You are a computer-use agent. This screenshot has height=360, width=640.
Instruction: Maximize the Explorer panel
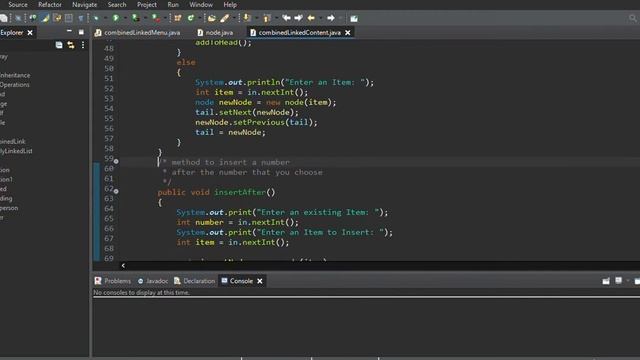[81, 32]
